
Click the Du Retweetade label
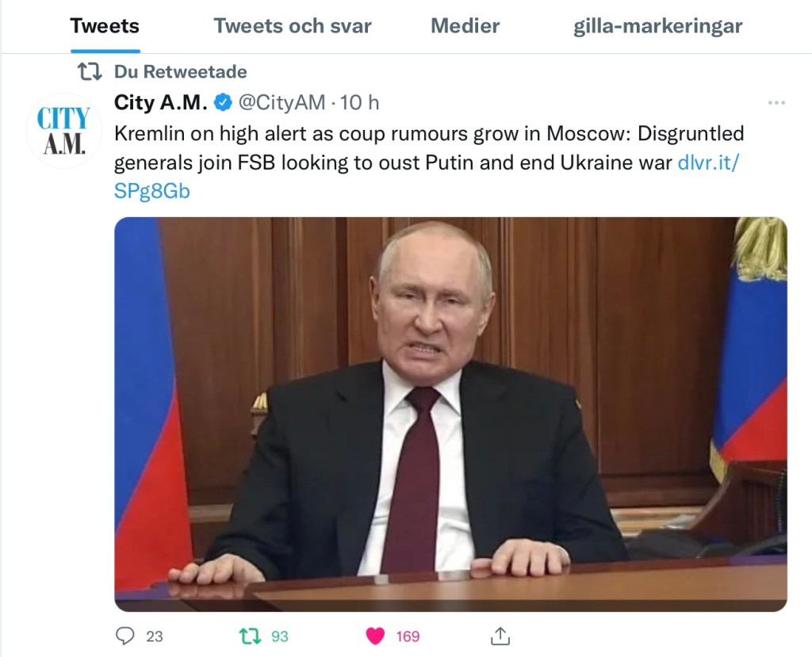[x=181, y=72]
